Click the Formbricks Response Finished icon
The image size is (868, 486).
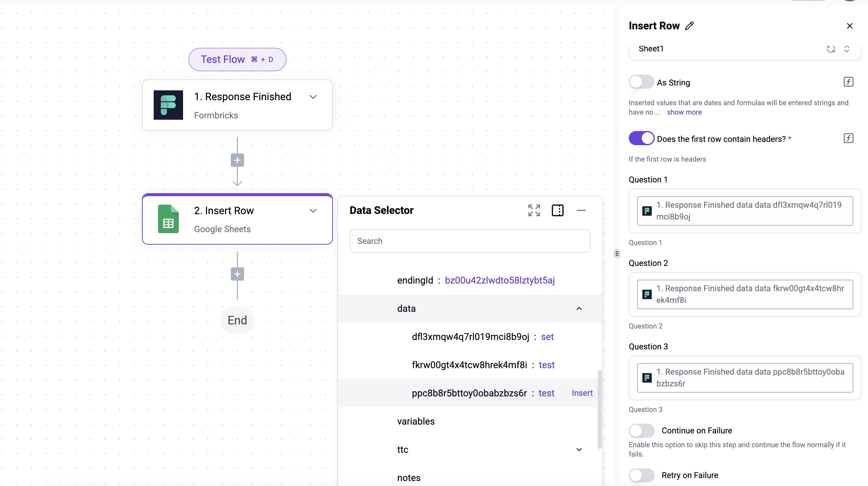[x=168, y=105]
